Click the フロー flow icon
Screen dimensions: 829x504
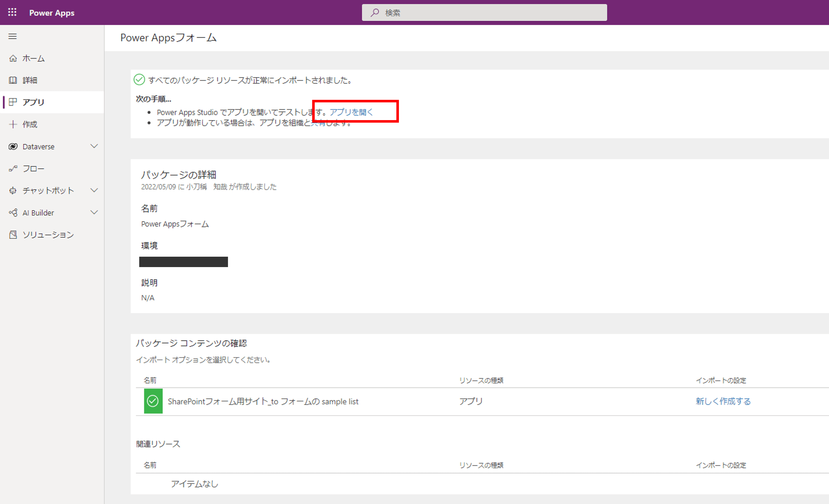[13, 169]
